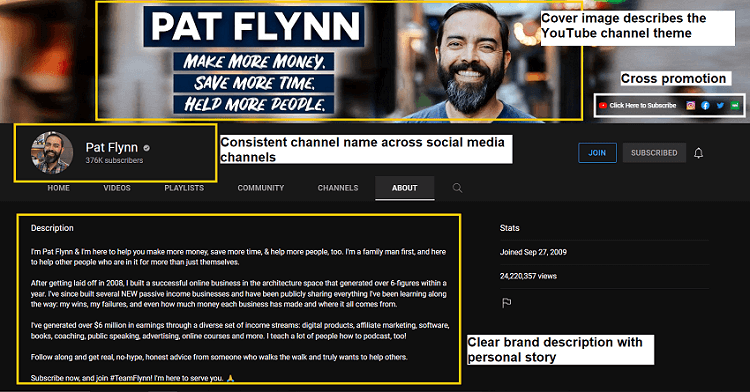Click the report user flag icon
The image size is (750, 392).
point(507,303)
